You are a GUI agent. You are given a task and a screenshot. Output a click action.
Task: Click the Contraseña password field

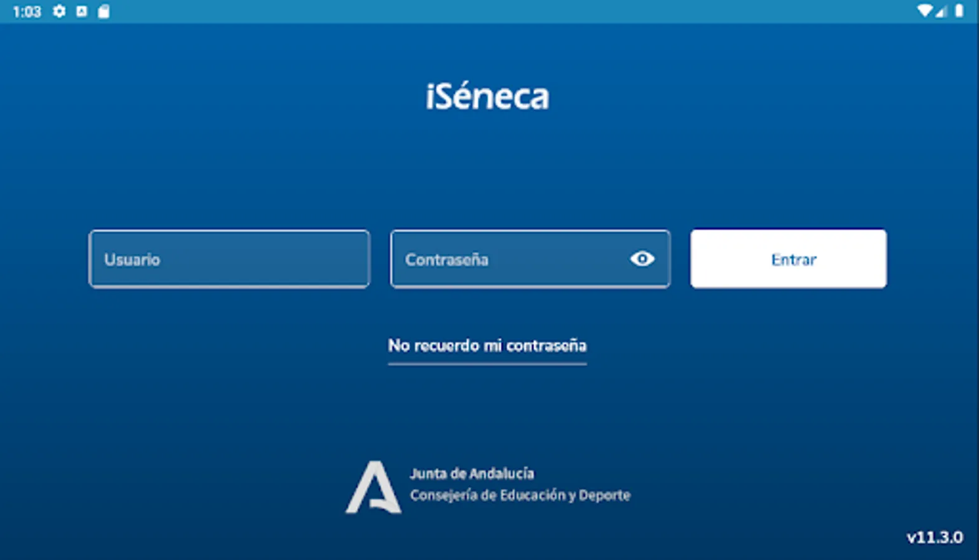[530, 259]
